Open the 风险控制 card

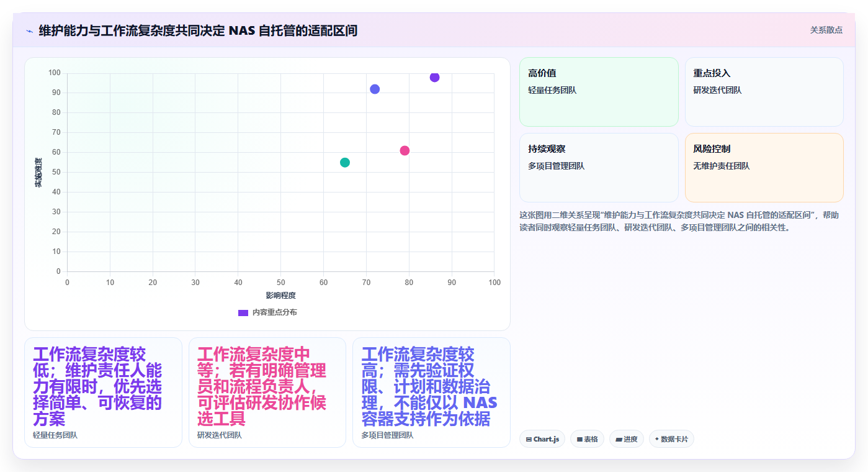[x=764, y=168]
